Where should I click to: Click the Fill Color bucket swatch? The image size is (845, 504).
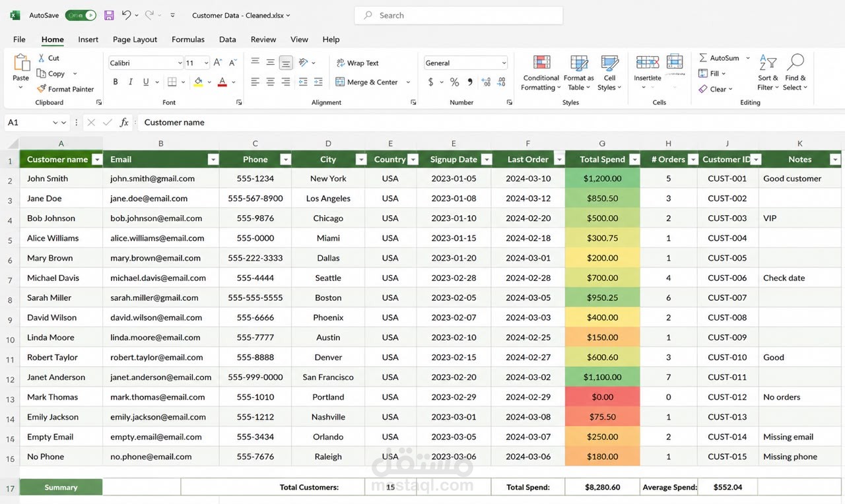pyautogui.click(x=198, y=82)
